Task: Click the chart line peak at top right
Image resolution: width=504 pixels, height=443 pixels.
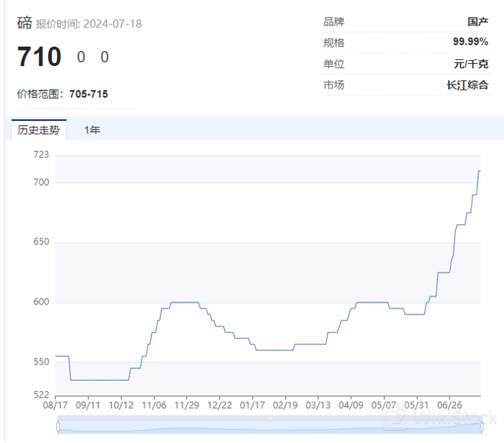Action: tap(480, 171)
